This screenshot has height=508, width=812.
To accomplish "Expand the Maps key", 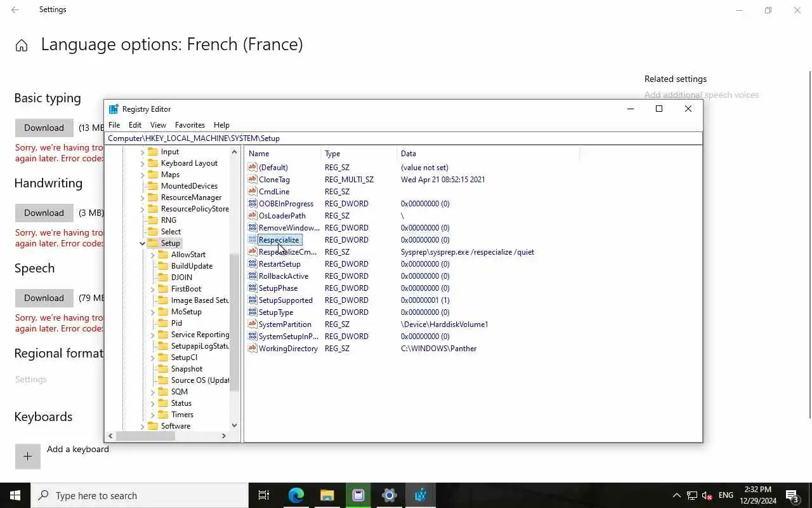I will click(142, 175).
